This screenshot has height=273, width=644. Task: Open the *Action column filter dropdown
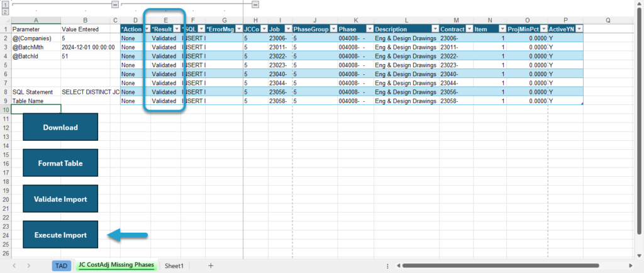147,29
